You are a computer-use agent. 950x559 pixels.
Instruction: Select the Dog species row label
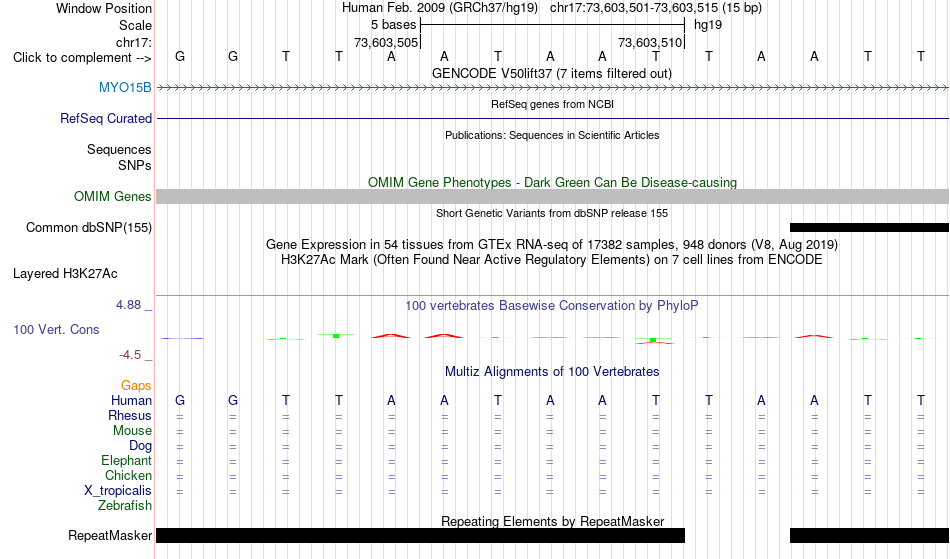coord(140,446)
